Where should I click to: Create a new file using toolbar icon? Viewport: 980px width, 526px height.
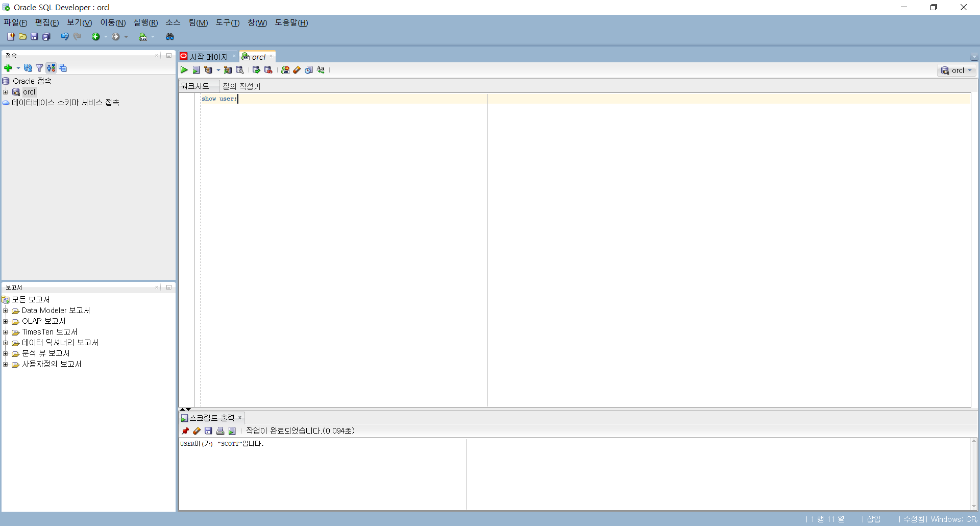pyautogui.click(x=11, y=37)
